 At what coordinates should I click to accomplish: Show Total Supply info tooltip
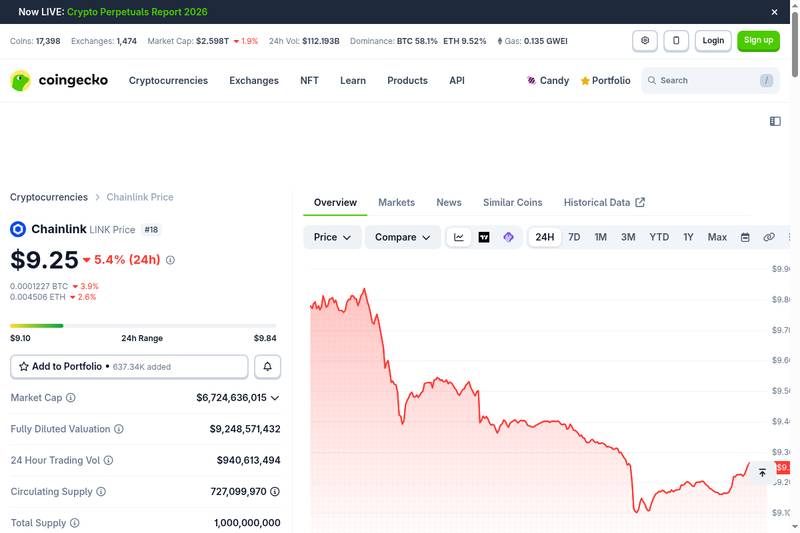pyautogui.click(x=74, y=523)
